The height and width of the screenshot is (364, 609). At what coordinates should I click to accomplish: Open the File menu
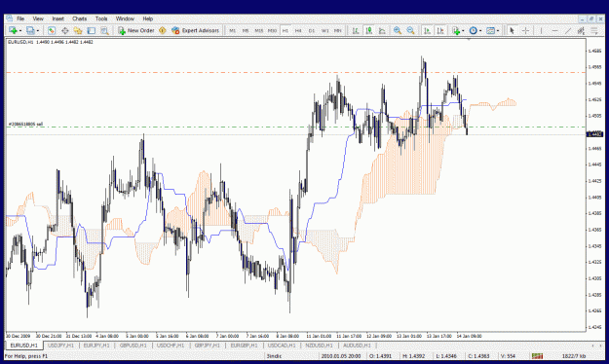tap(20, 18)
